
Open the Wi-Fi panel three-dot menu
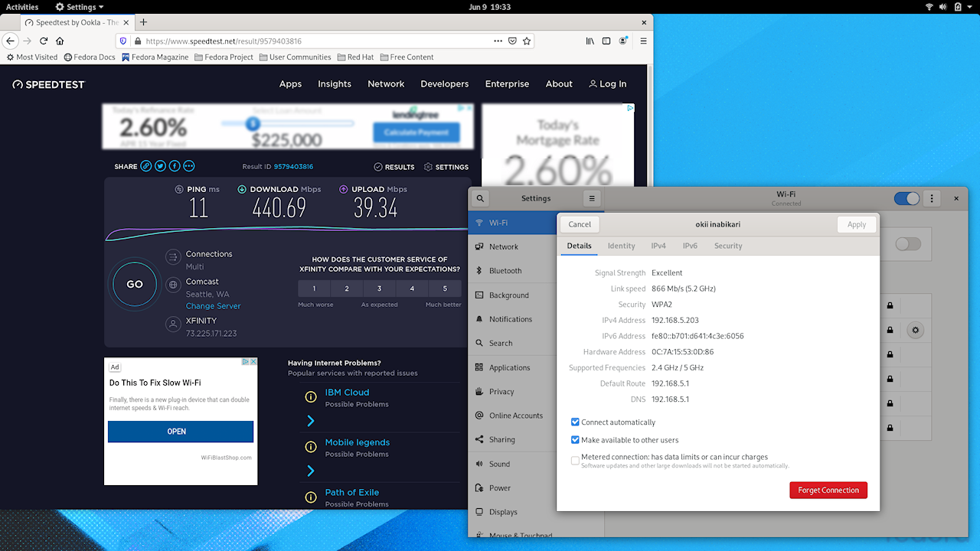pos(932,198)
